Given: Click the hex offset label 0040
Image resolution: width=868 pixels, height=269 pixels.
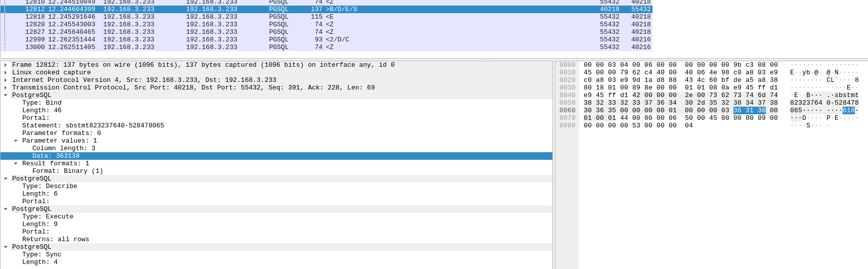Looking at the screenshot, I should click(x=568, y=95).
